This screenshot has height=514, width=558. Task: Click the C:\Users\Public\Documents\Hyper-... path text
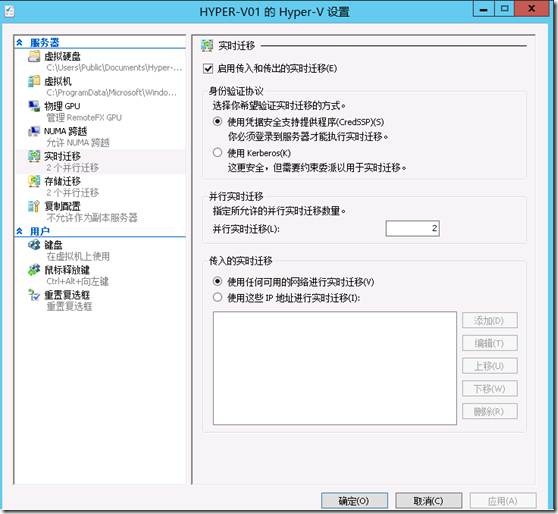click(x=114, y=67)
